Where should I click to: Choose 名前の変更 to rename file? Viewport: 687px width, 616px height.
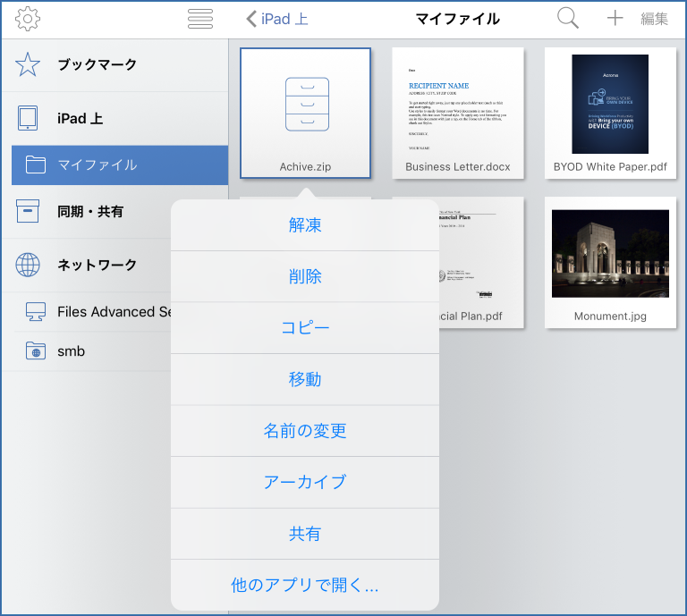tap(305, 431)
